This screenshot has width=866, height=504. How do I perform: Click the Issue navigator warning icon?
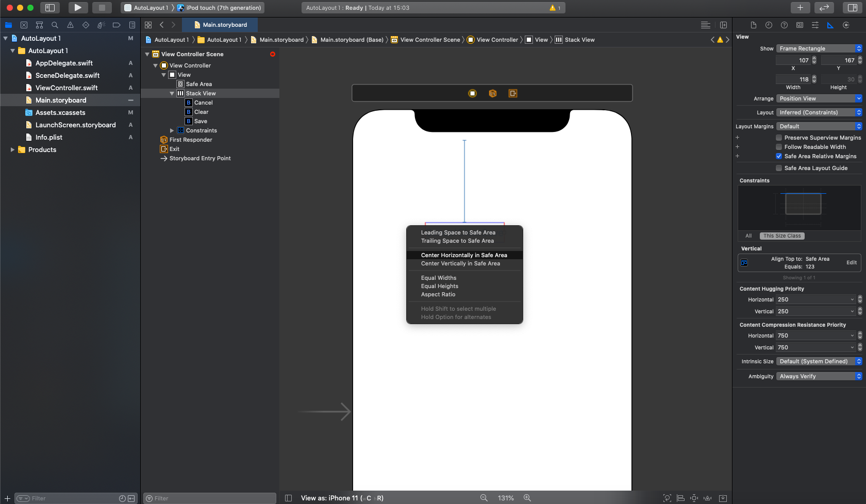tap(70, 25)
